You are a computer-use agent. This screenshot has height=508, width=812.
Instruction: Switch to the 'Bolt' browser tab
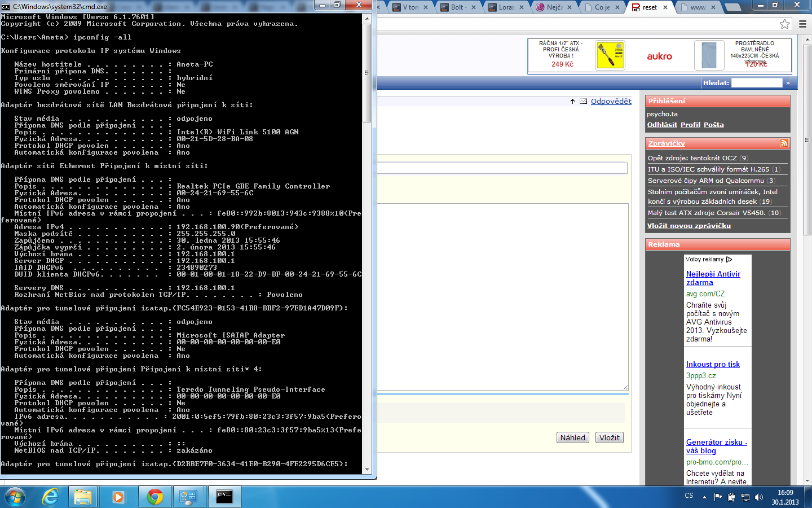coord(457,7)
